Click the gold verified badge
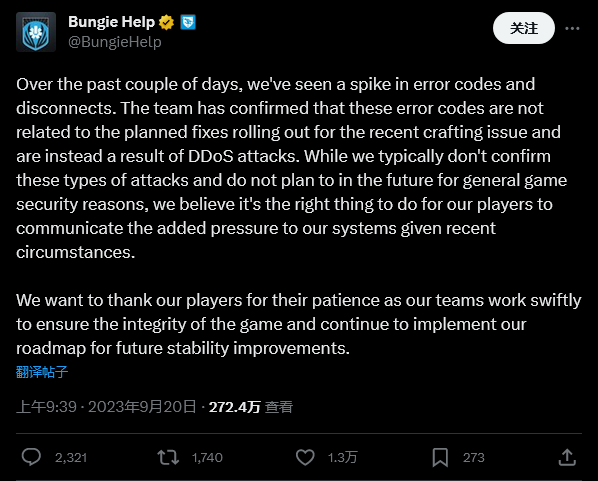This screenshot has width=598, height=481. click(x=166, y=22)
